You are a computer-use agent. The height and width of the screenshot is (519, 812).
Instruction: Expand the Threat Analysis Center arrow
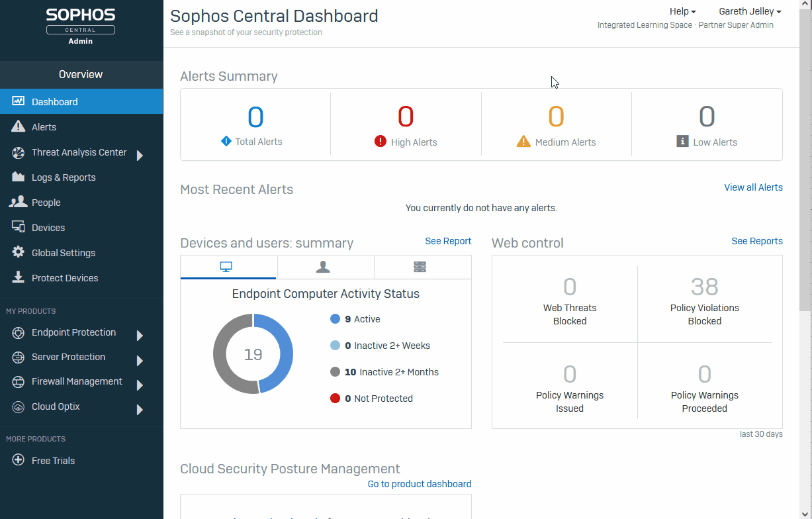[x=140, y=156]
